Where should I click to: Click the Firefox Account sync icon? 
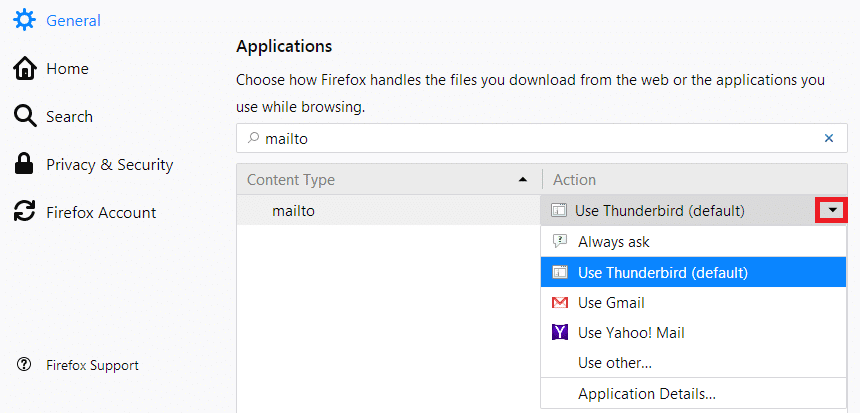tap(24, 212)
